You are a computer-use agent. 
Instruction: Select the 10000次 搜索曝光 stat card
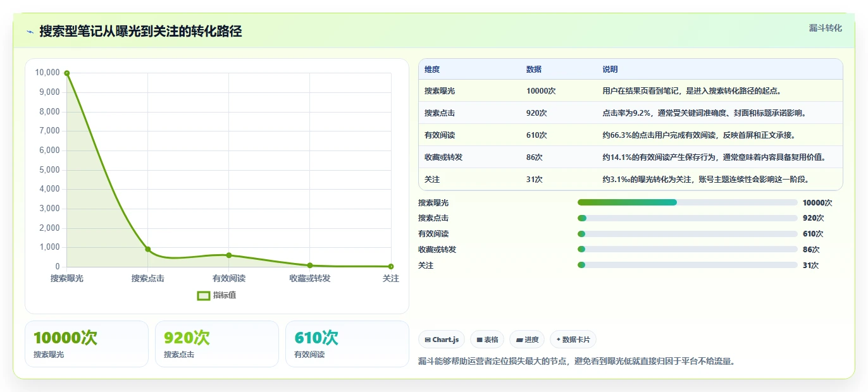[87, 344]
